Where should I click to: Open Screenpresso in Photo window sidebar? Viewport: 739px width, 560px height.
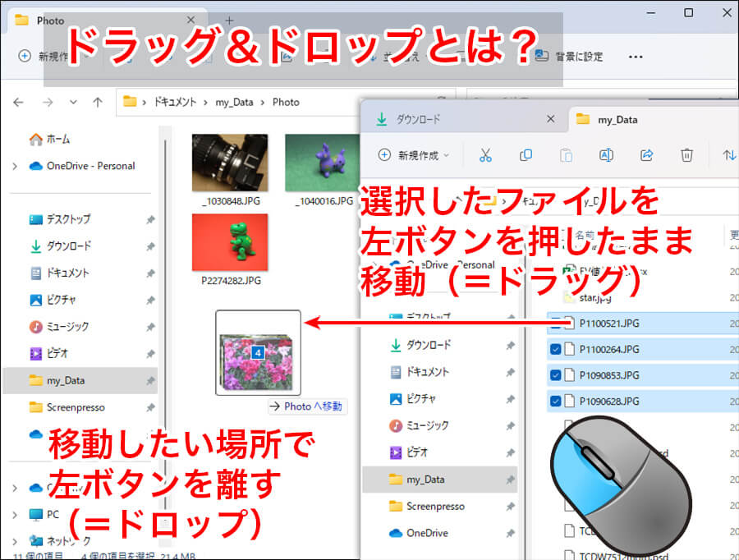click(67, 407)
